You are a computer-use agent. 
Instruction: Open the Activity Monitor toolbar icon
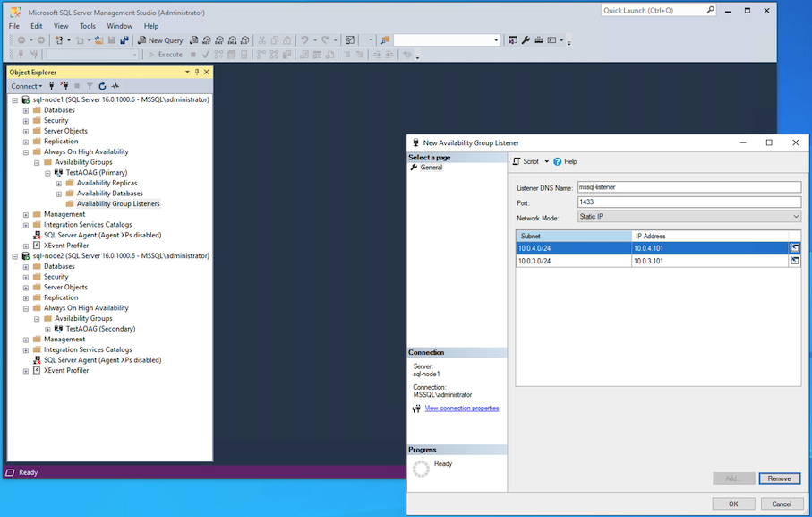(x=350, y=40)
